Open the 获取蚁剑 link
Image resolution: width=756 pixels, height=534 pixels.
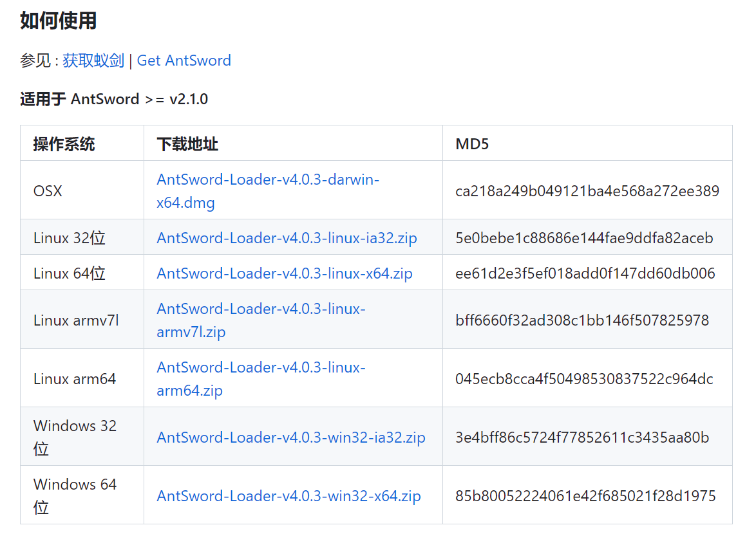click(93, 60)
